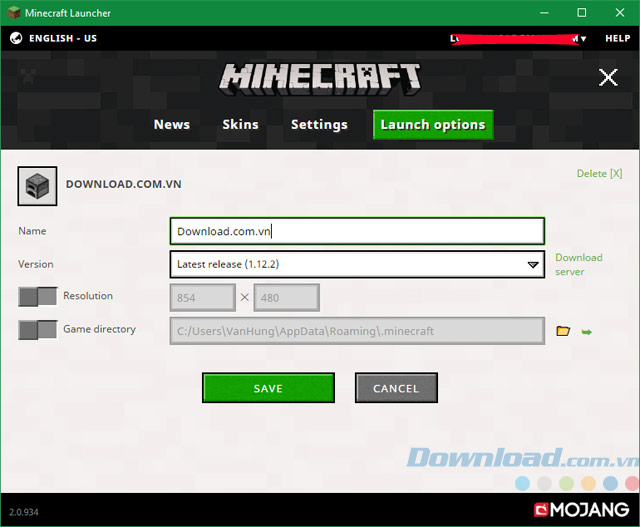Toggle the Game directory switch
This screenshot has height=527, width=640.
click(x=38, y=330)
